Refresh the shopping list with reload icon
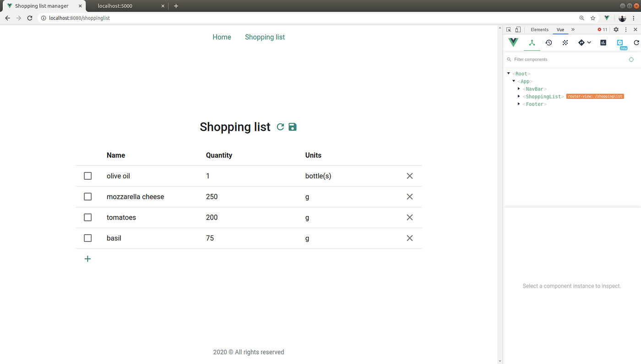The image size is (641, 364). click(x=281, y=127)
